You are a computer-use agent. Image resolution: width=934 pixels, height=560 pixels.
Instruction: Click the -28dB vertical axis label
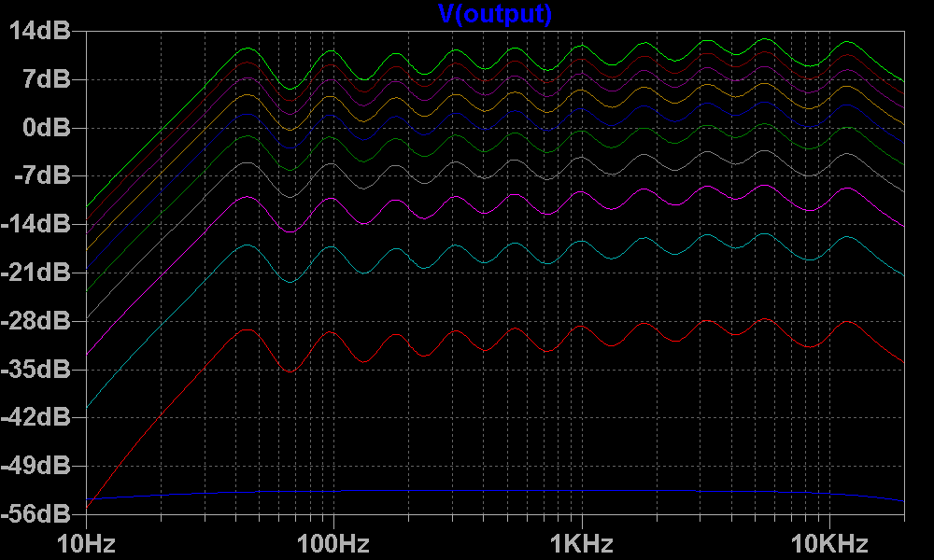[41, 321]
